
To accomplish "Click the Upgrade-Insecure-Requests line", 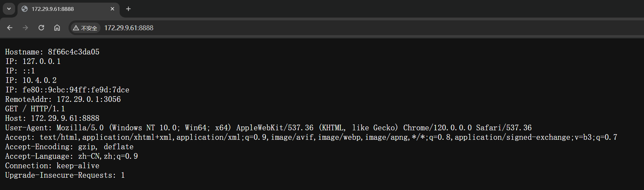I will 65,175.
